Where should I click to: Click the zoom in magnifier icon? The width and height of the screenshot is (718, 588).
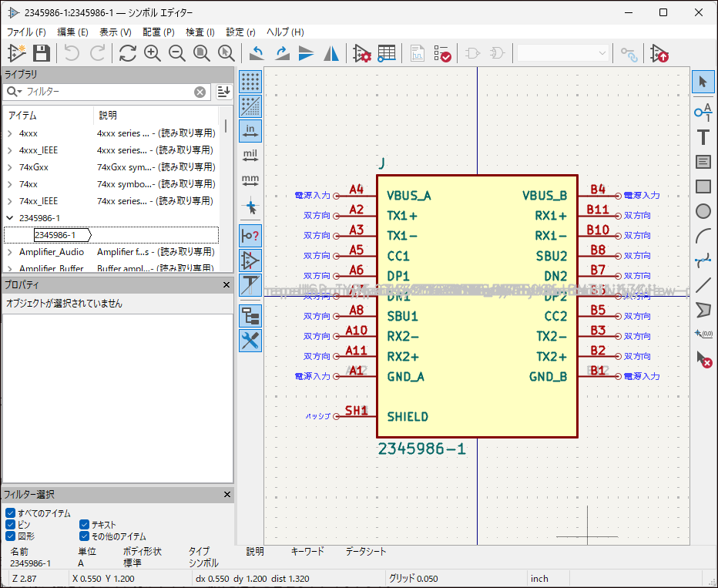tap(153, 53)
